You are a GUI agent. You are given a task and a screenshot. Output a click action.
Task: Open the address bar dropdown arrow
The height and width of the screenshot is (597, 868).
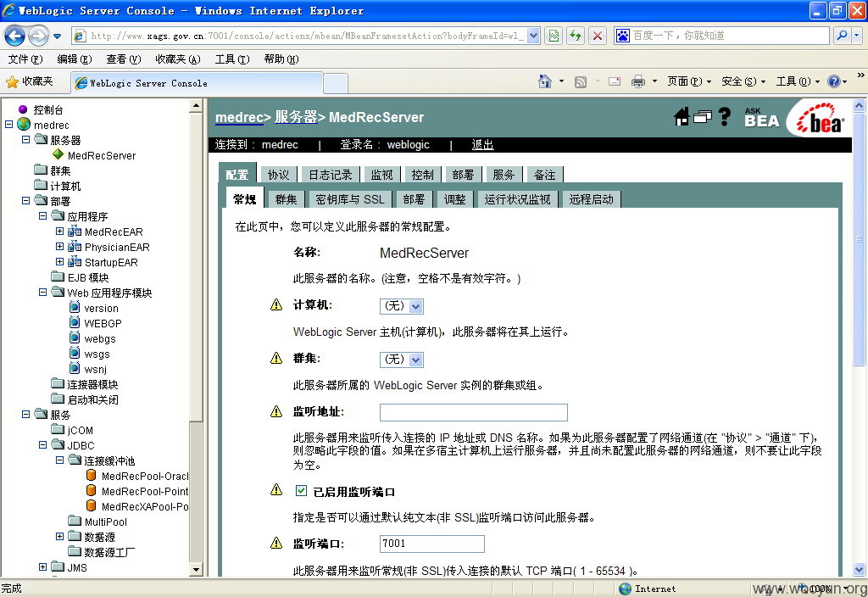point(533,36)
